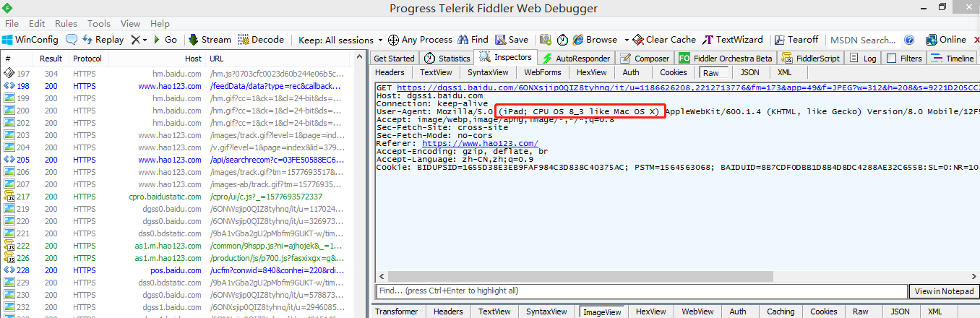Click the Any Process target picker
Viewport: 980px width, 318px height.
[420, 40]
